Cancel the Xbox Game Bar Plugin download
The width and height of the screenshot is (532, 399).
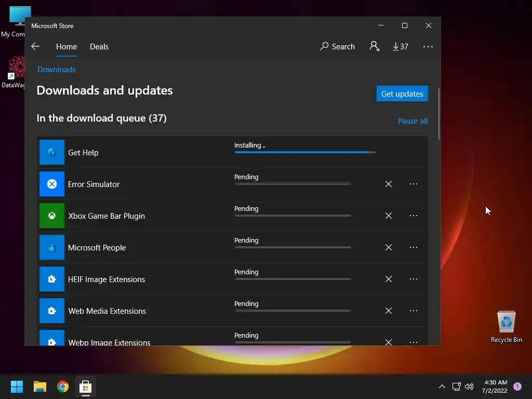point(389,216)
